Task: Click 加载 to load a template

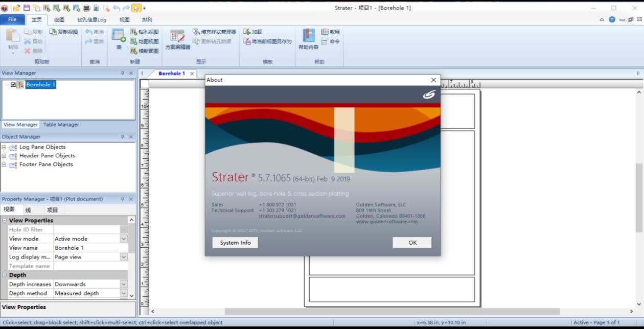Action: (x=252, y=32)
